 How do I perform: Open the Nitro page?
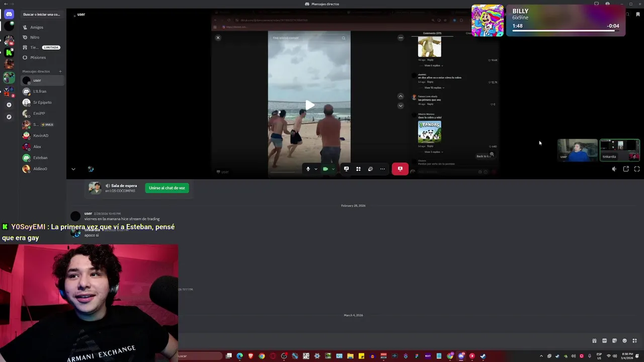point(42,37)
